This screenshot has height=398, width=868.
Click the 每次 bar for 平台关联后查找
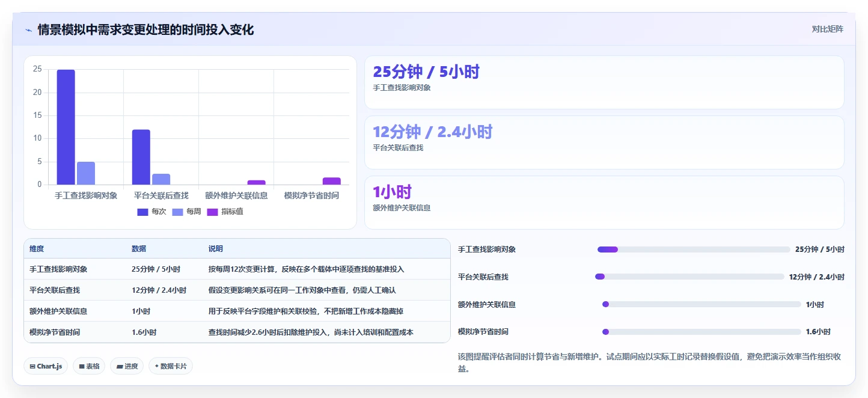click(x=141, y=157)
